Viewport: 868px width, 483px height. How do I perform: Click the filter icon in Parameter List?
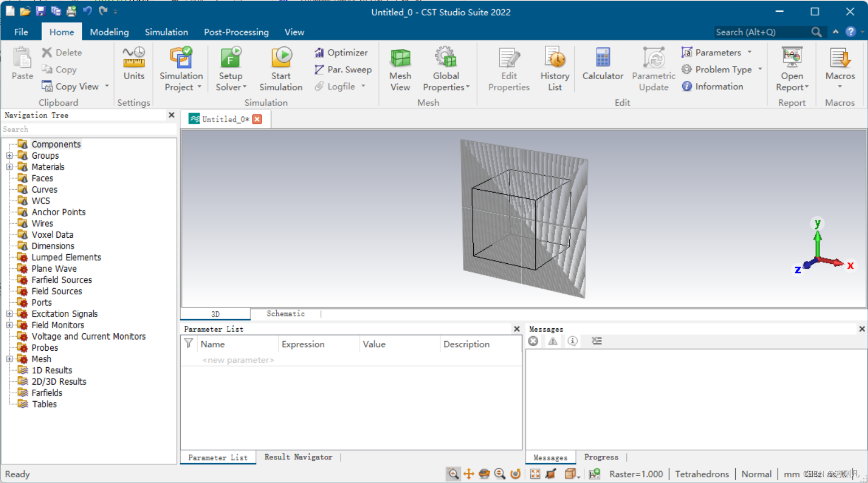coord(189,343)
